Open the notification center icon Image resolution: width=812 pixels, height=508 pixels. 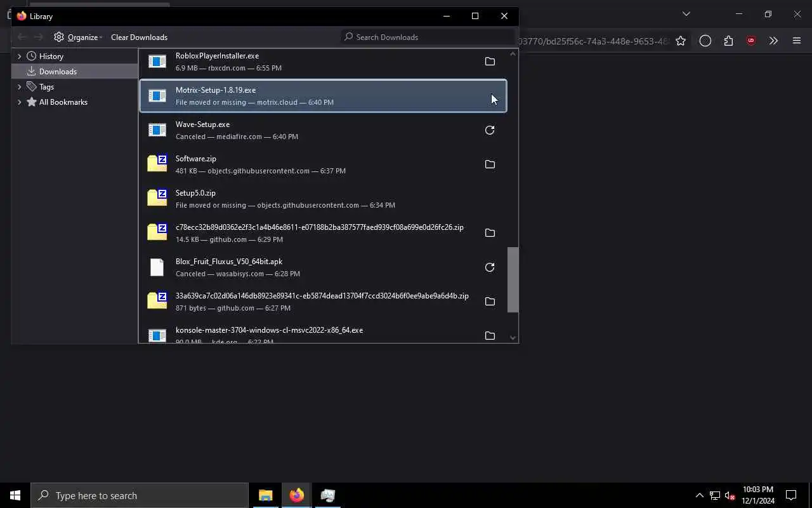coord(791,495)
